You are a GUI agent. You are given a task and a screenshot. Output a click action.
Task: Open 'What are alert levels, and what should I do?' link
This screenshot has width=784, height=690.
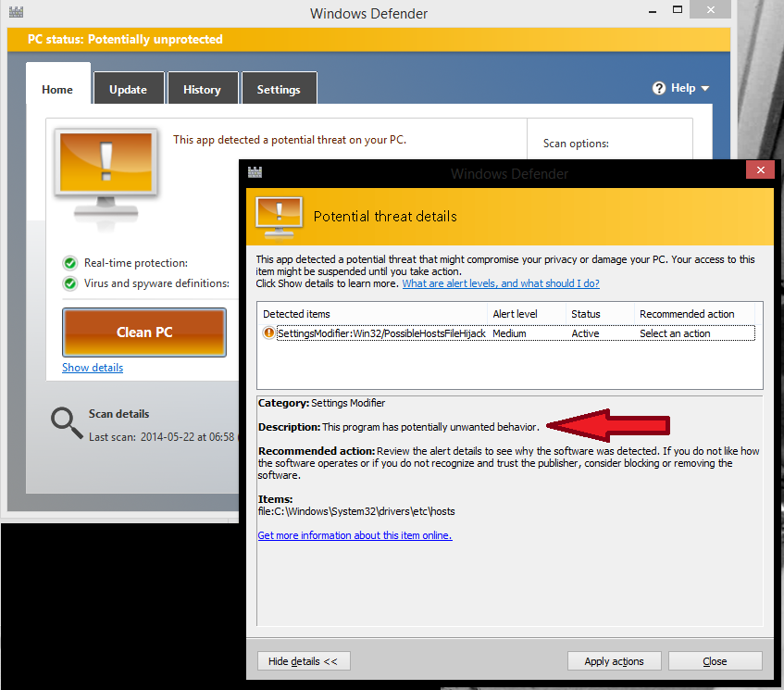click(x=501, y=283)
